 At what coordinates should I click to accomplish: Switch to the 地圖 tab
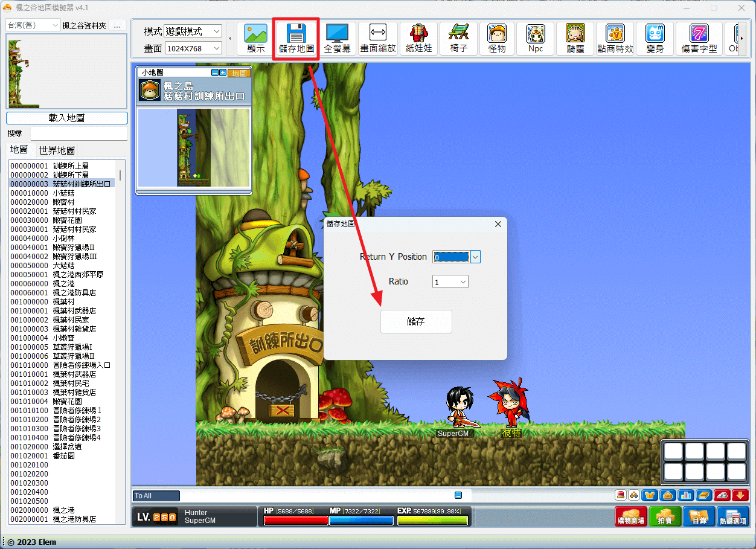coord(19,150)
